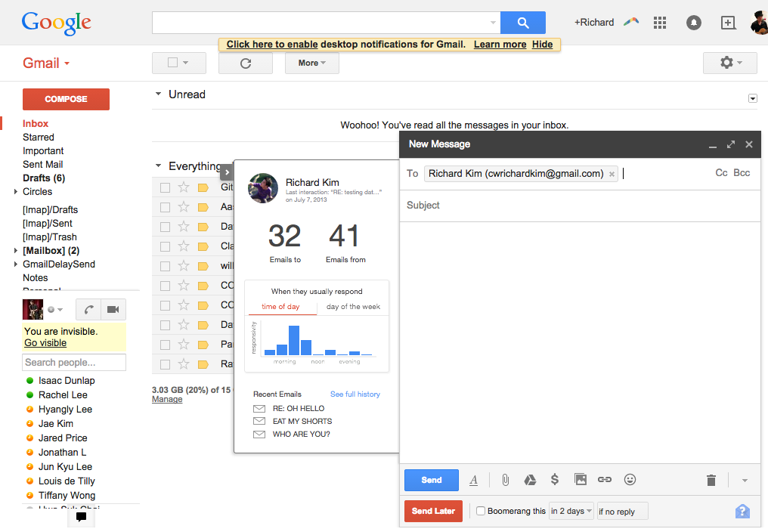Refresh the inbox with the reload icon
The image size is (768, 532).
[x=246, y=63]
